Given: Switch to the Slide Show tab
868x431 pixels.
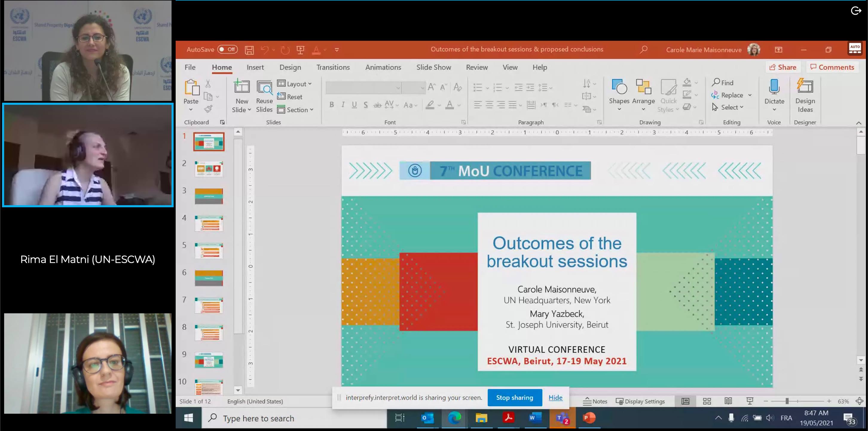Looking at the screenshot, I should pos(434,67).
